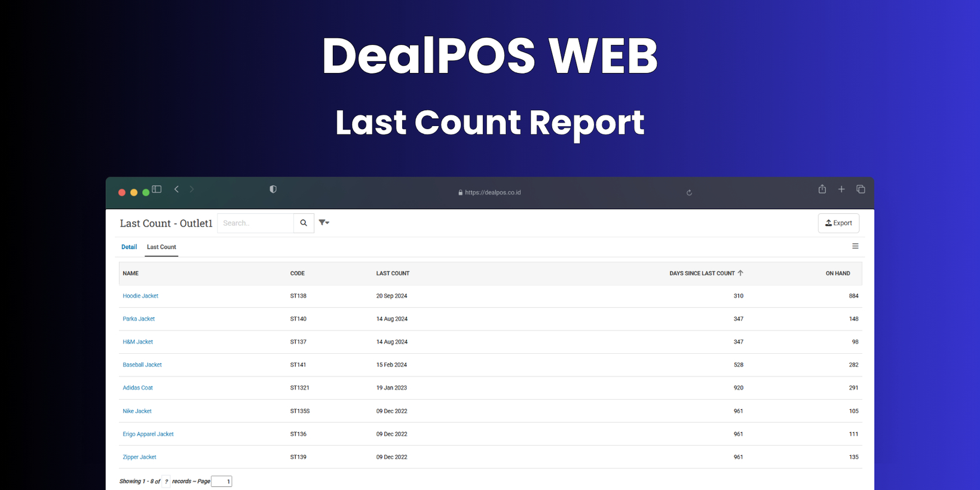Screen dimensions: 980x490
Task: Open the Hoodie Jacket link
Action: (x=140, y=296)
